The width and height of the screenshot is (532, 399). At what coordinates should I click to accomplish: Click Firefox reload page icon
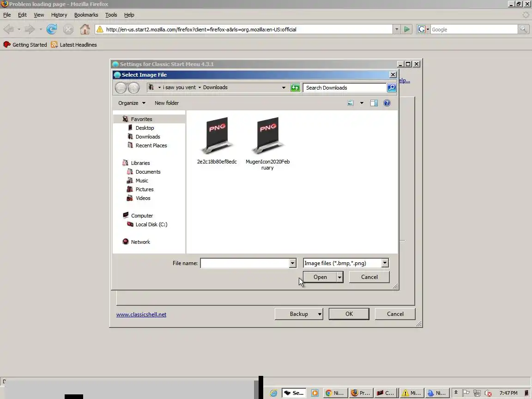[52, 29]
